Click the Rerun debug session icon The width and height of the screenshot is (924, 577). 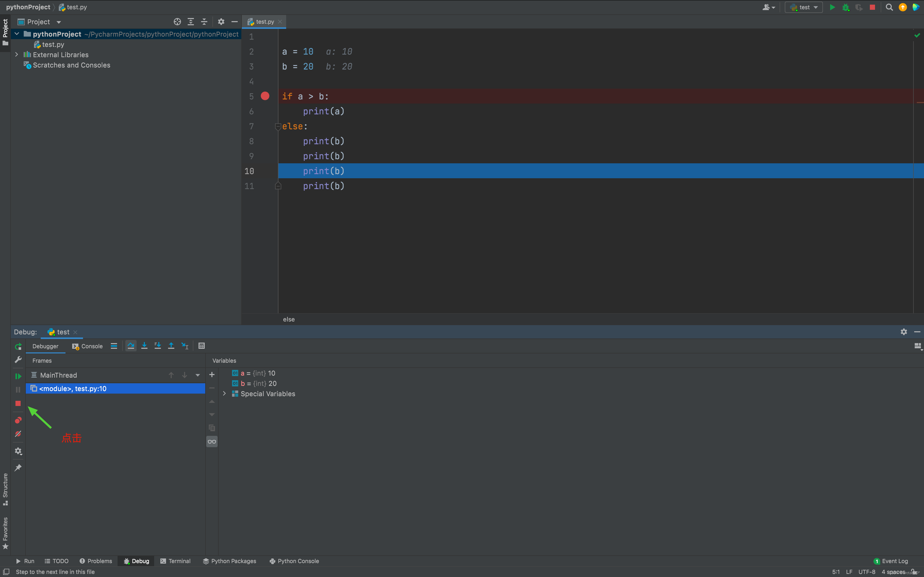coord(18,346)
